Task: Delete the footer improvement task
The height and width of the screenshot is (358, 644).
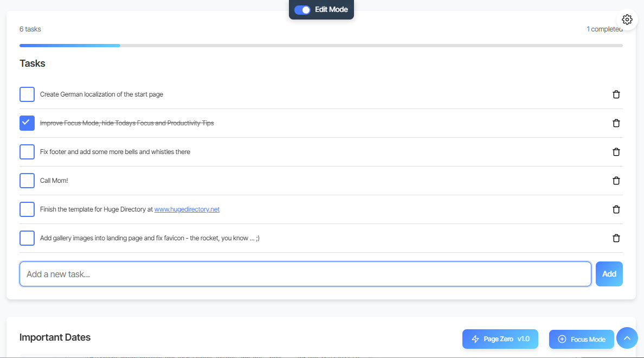Action: coord(616,152)
